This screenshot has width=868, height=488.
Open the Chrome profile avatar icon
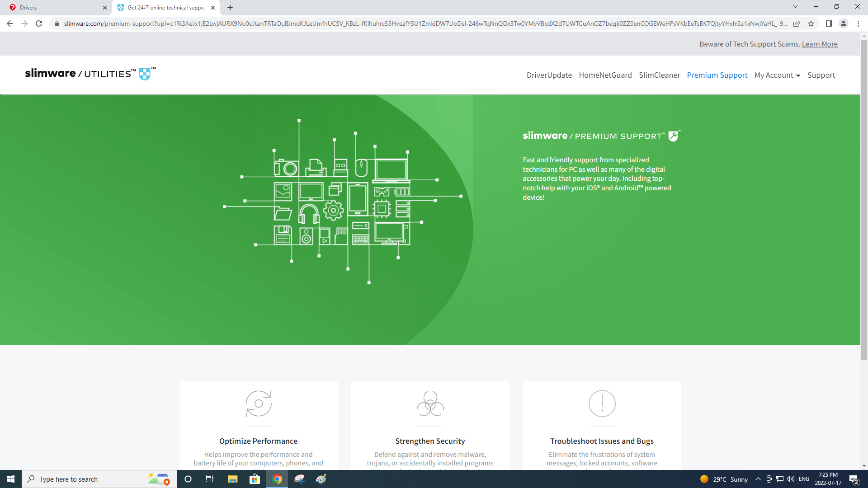(843, 23)
